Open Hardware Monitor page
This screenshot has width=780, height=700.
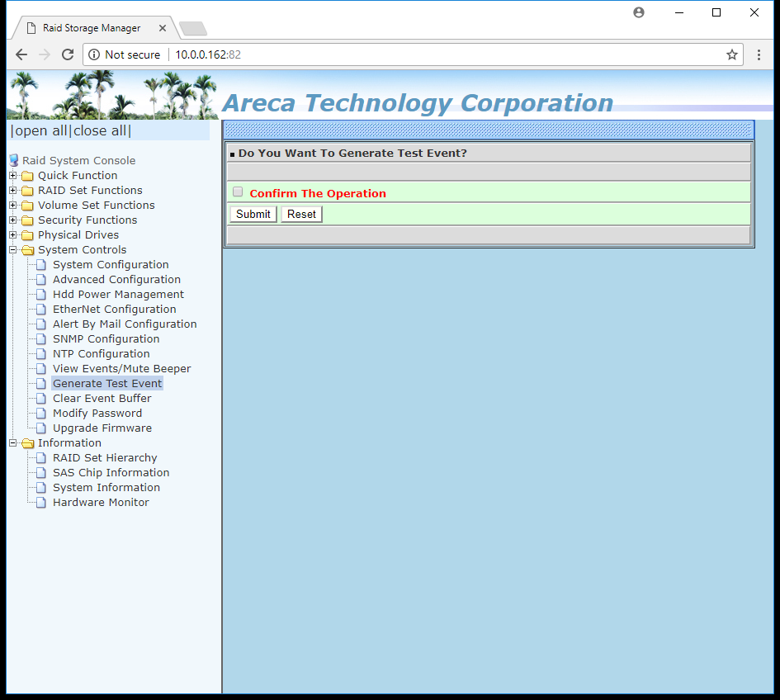101,503
